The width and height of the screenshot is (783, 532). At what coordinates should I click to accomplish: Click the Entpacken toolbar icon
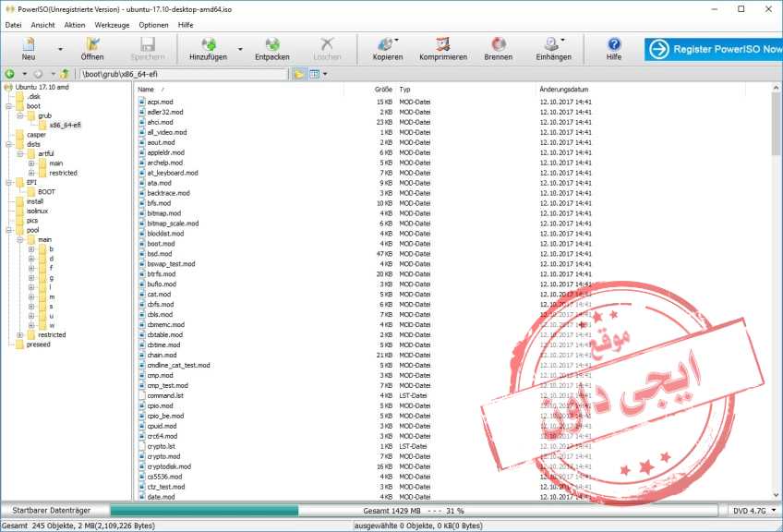click(x=272, y=48)
